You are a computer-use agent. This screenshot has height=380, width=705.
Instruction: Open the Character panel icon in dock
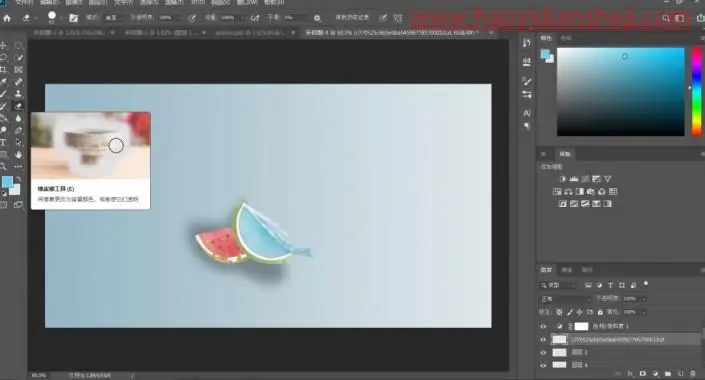[527, 113]
